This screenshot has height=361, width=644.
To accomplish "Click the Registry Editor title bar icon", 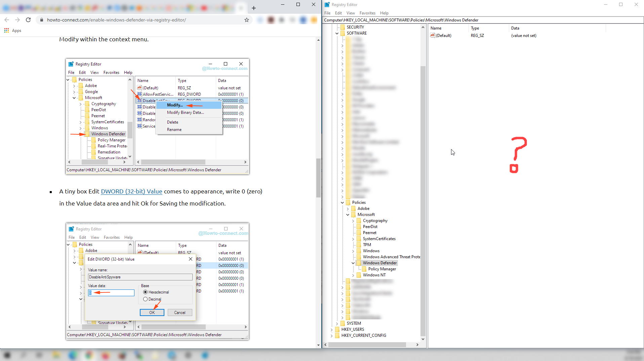I will point(327,5).
